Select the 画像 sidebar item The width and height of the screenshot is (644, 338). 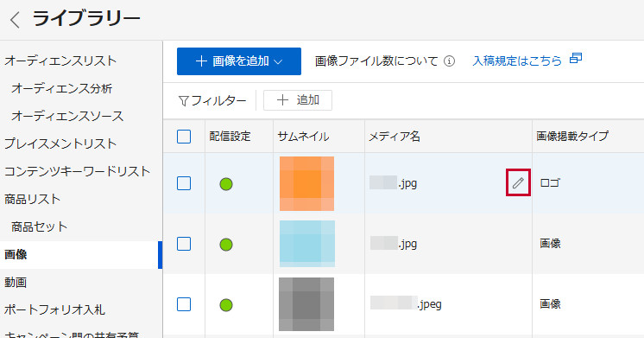pyautogui.click(x=81, y=254)
